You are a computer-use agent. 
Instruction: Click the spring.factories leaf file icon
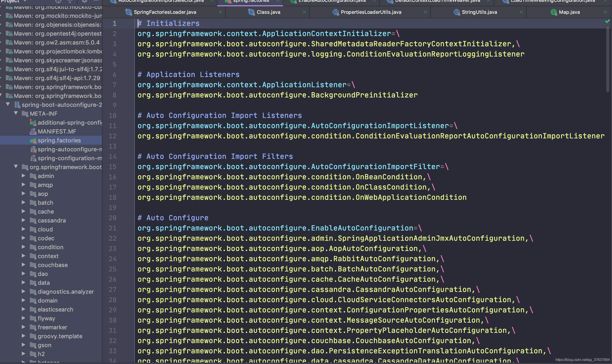[33, 141]
